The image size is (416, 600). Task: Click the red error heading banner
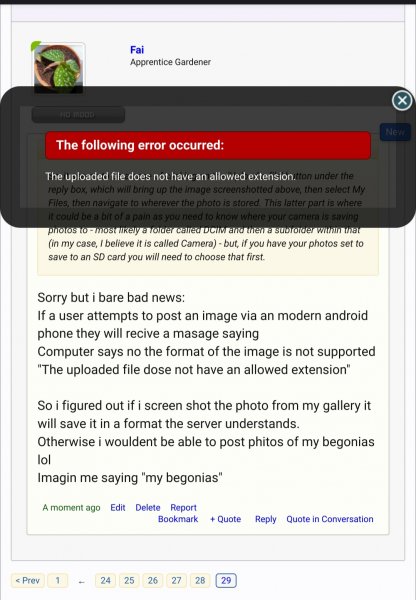point(208,145)
